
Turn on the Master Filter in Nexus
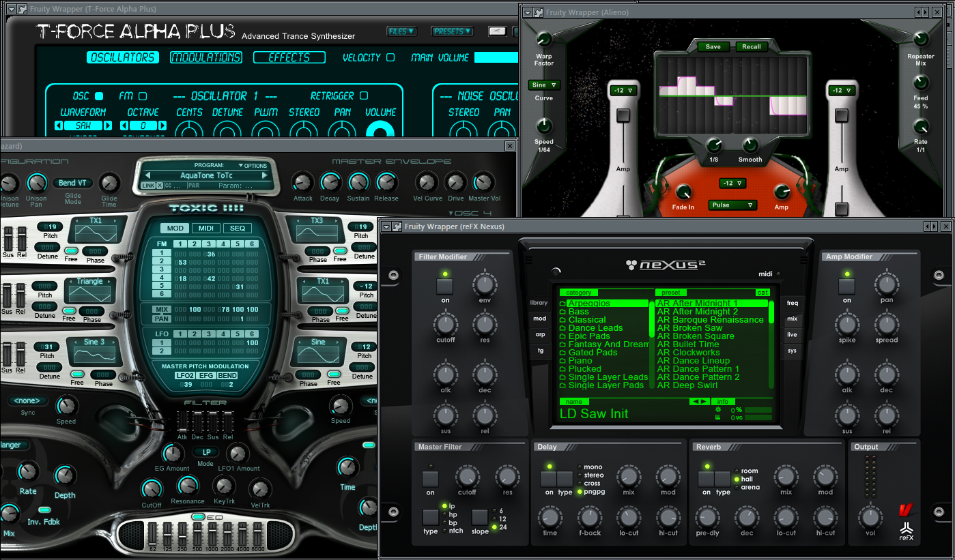430,479
